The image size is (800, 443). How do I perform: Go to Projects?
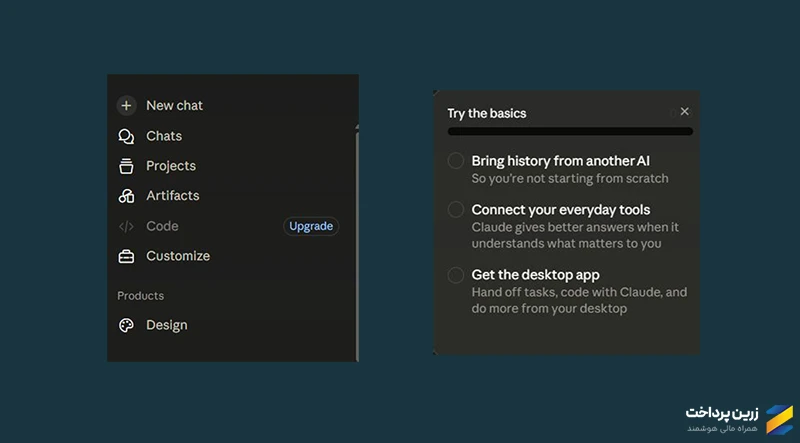click(171, 166)
